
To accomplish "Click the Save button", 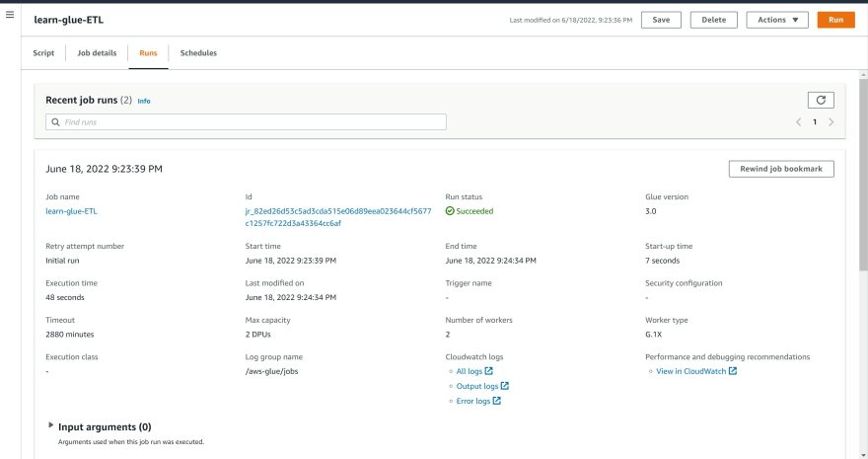I will tap(661, 20).
